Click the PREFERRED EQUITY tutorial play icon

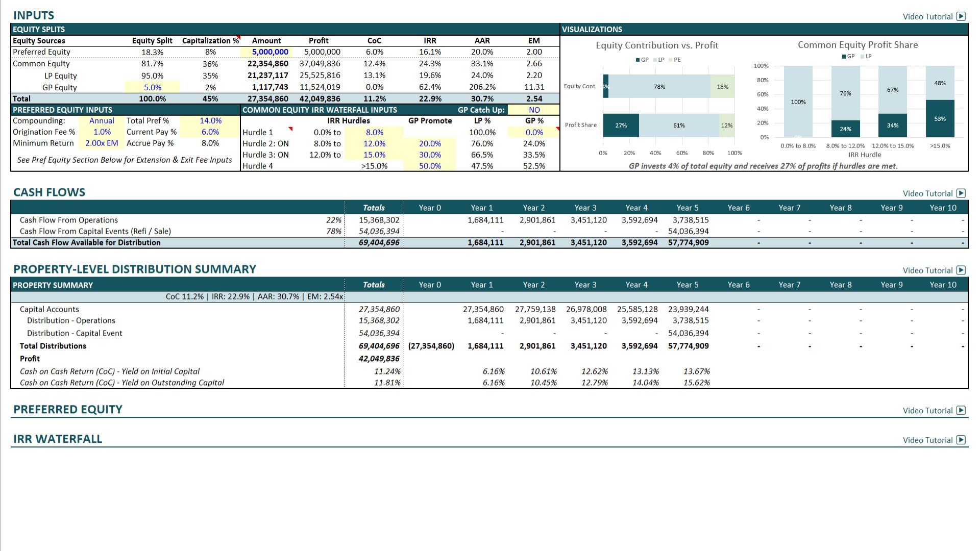pyautogui.click(x=961, y=411)
